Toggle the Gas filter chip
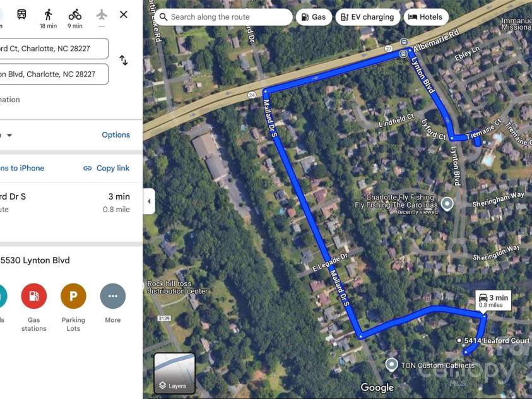 [314, 17]
